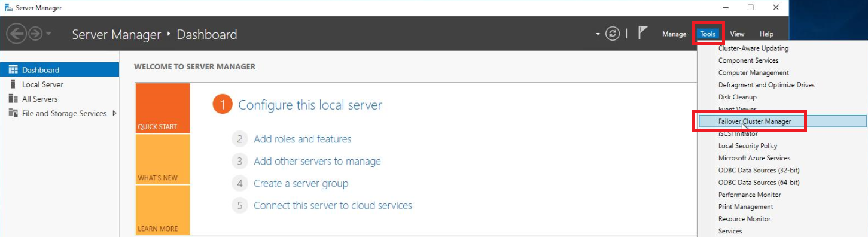Screen dimensions: 868x237
Task: Expand File and Storage Services arrow
Action: point(114,113)
